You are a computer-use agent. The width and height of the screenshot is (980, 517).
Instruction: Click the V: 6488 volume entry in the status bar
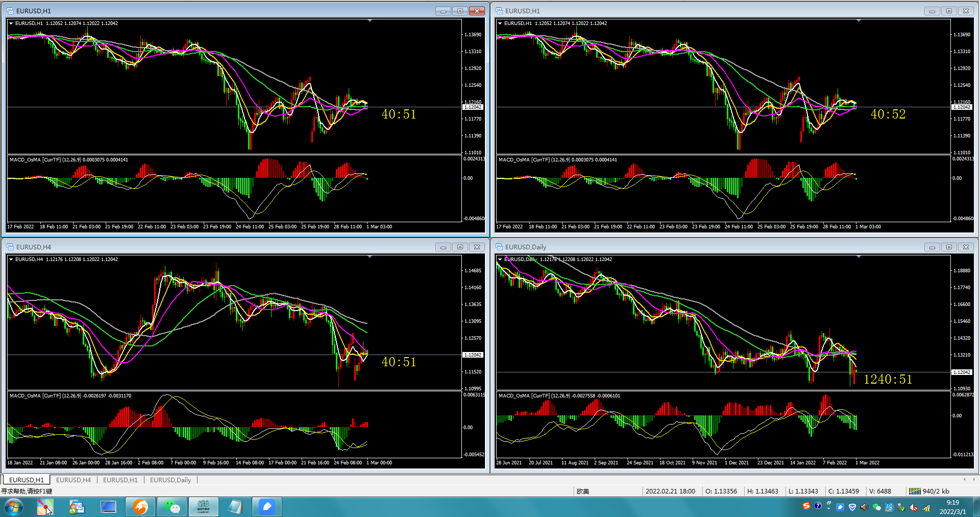tap(880, 491)
